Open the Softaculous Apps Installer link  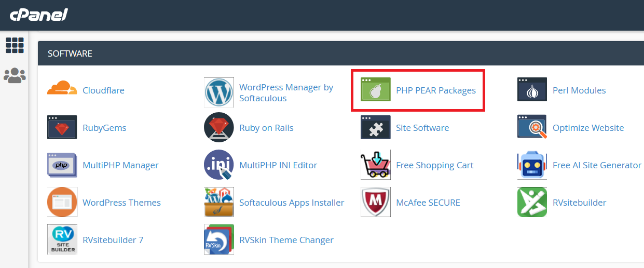point(292,203)
